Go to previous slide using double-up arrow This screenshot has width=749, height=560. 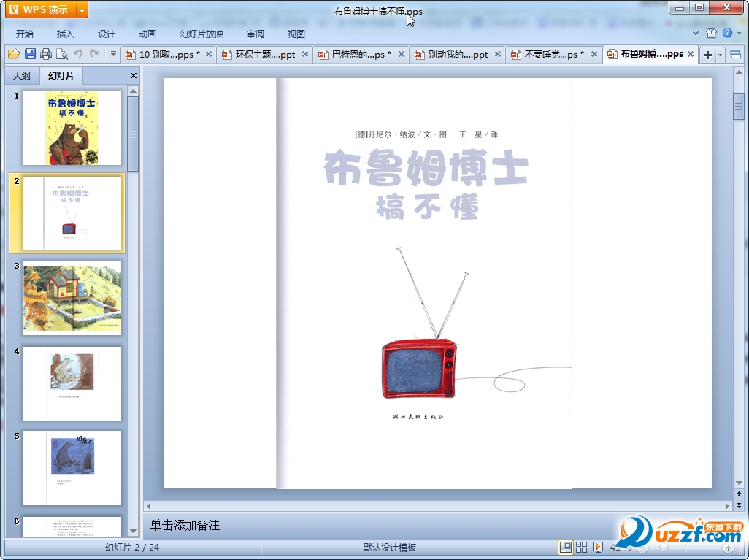coord(739,494)
